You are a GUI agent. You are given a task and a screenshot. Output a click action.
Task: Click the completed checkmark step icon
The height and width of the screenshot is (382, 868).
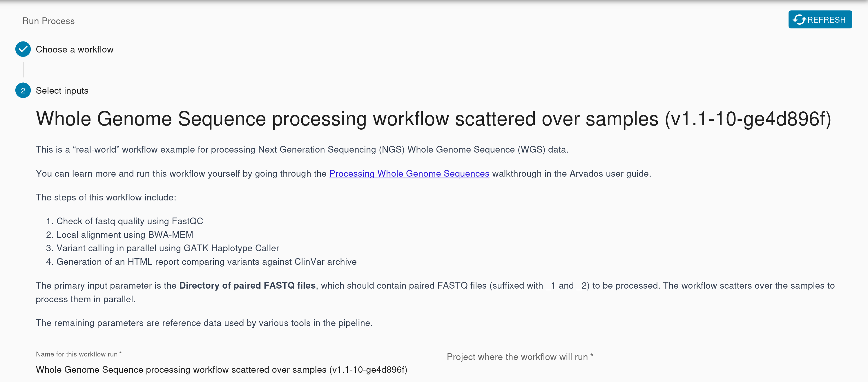pyautogui.click(x=23, y=49)
